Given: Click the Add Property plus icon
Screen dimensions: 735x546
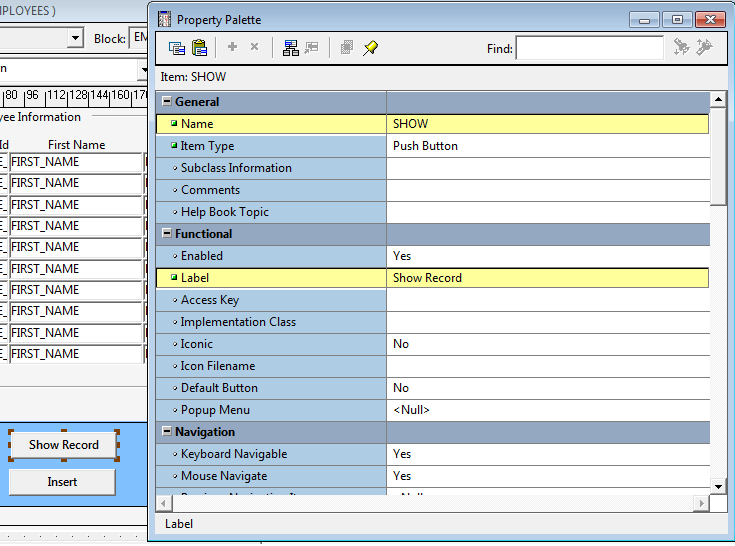Looking at the screenshot, I should tap(232, 47).
